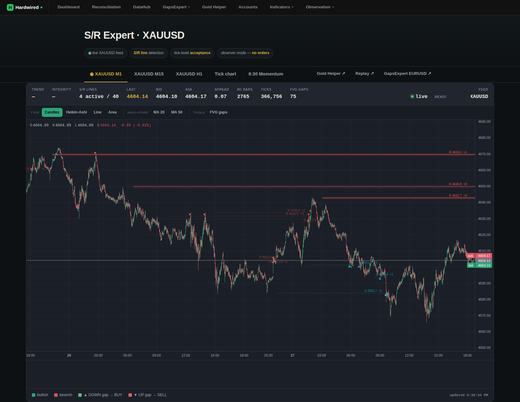
Task: Open the Replay external link
Action: pos(364,74)
